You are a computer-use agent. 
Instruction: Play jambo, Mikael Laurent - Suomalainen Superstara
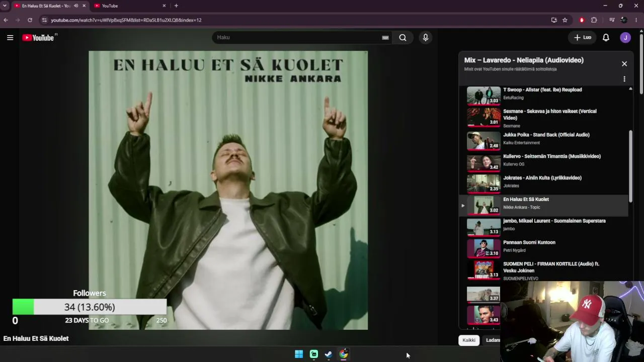pos(543,227)
